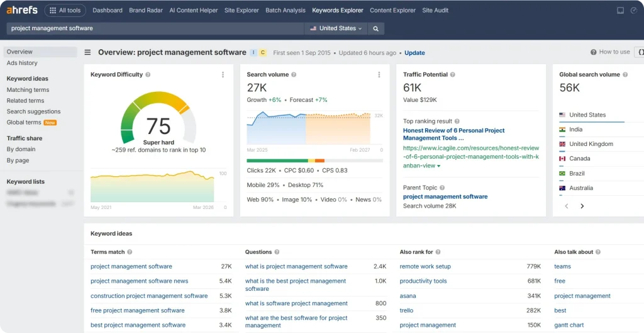Viewport: 644px width, 333px height.
Task: Click the window layout icon in header
Action: coord(620,10)
